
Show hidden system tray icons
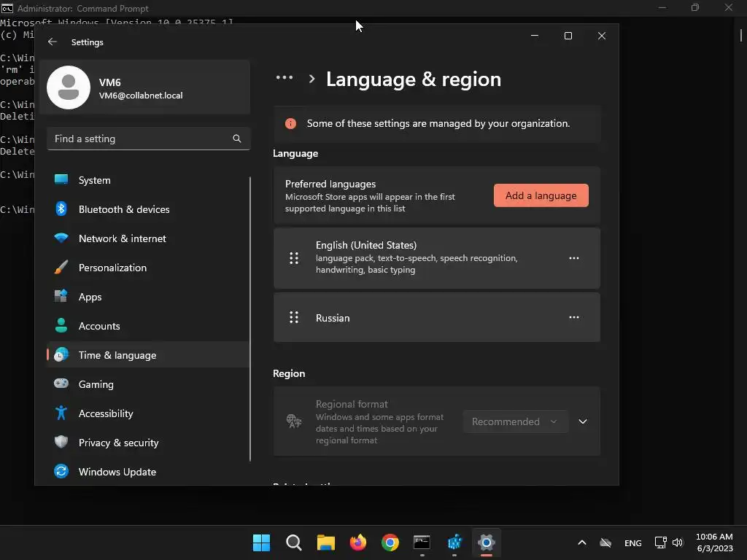tap(581, 542)
